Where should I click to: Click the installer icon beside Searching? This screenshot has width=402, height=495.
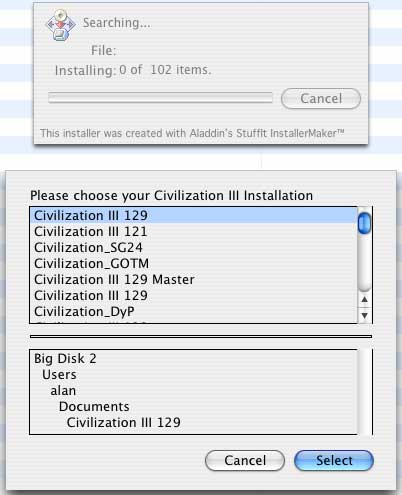click(60, 26)
